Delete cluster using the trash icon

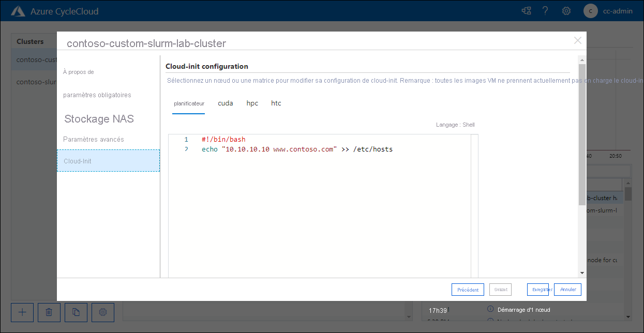(49, 312)
